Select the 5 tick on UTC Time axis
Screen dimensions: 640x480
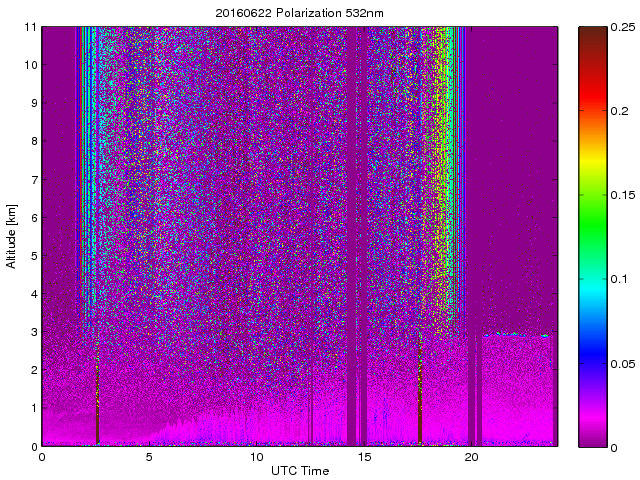click(148, 456)
